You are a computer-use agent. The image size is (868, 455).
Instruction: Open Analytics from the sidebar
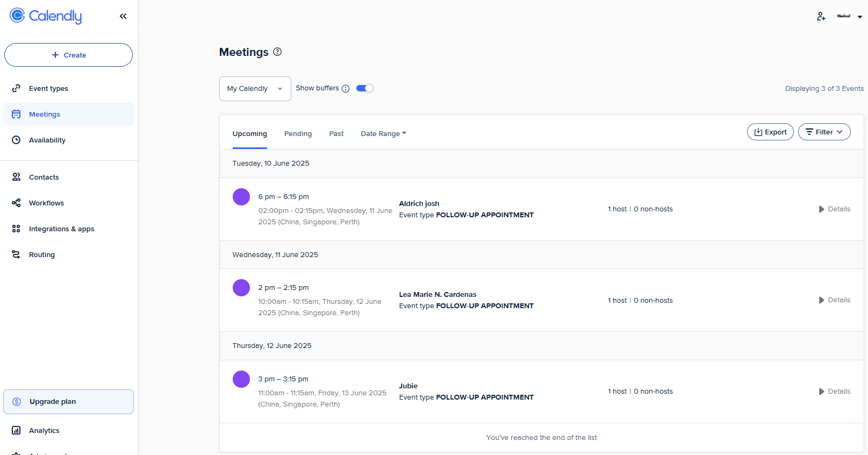pyautogui.click(x=44, y=430)
